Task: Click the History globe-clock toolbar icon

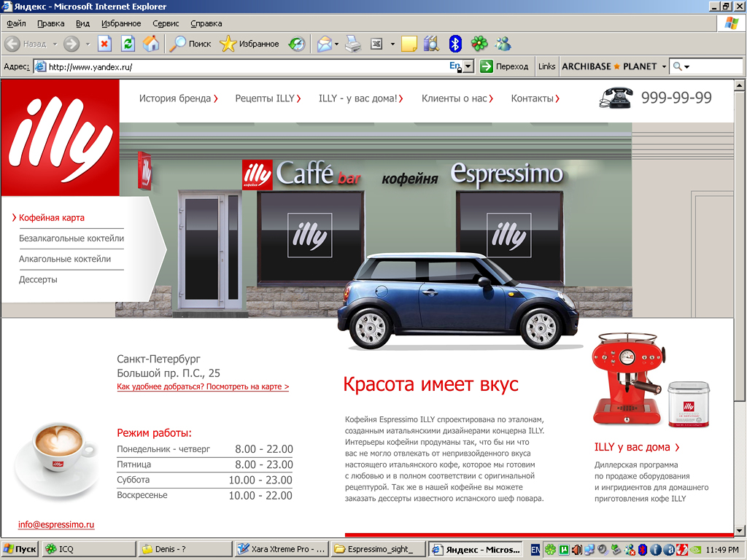Action: point(296,44)
